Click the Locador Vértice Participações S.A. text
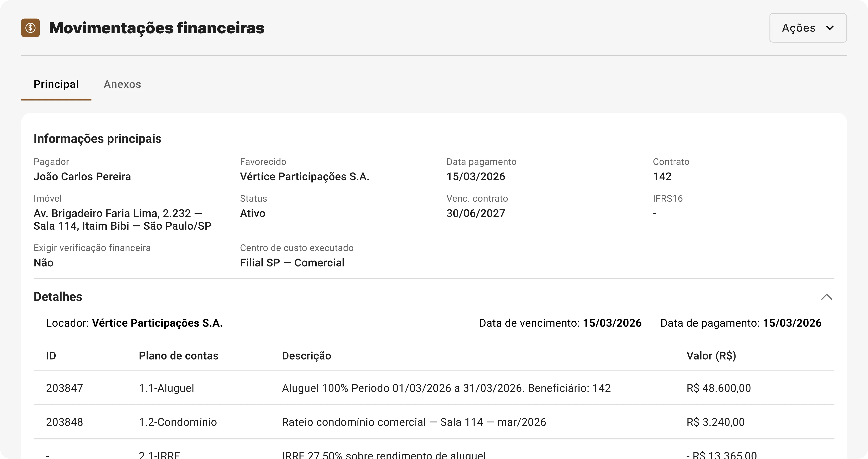This screenshot has width=868, height=459. 134,323
